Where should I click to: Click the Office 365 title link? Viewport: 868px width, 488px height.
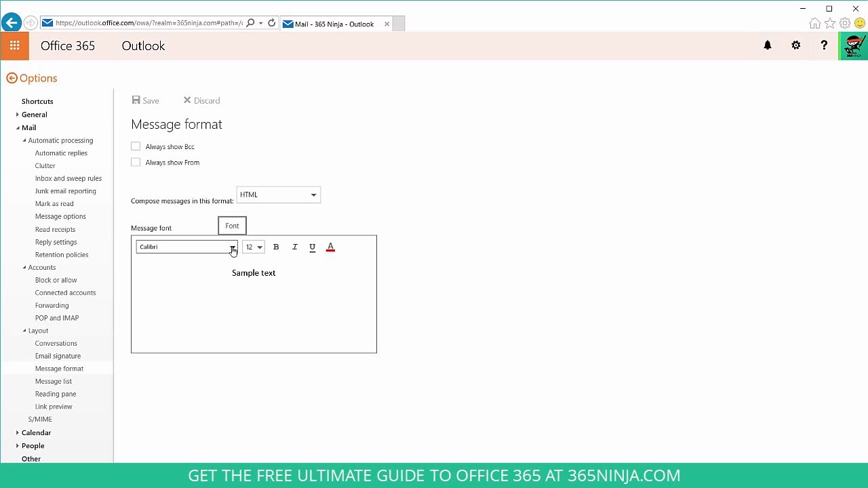[x=68, y=45]
